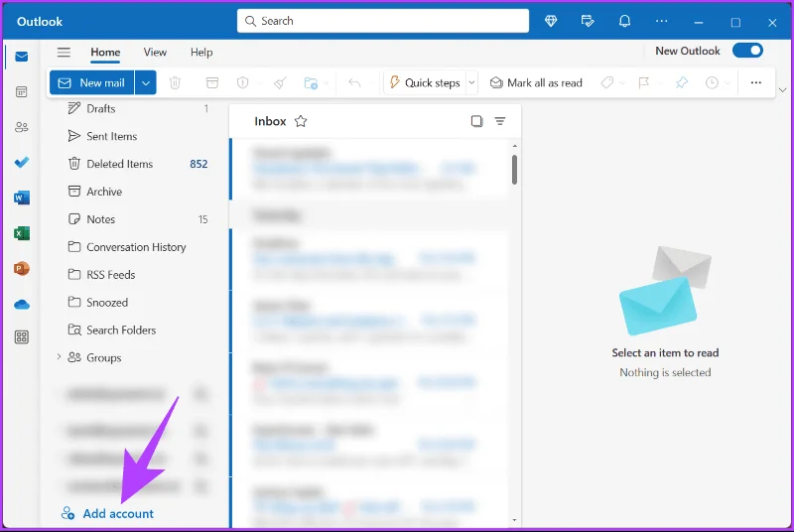Click the Sweep broom icon
Image resolution: width=794 pixels, height=532 pixels.
[x=280, y=82]
